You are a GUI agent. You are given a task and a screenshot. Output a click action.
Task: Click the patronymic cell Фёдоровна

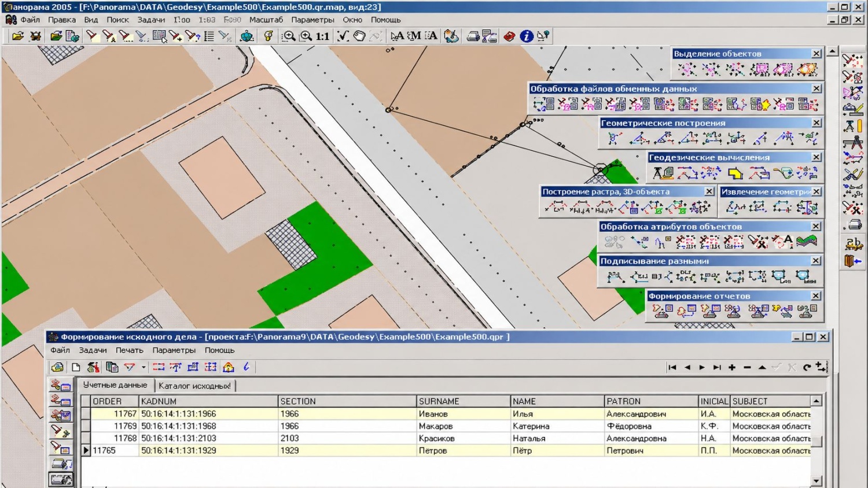[652, 426]
